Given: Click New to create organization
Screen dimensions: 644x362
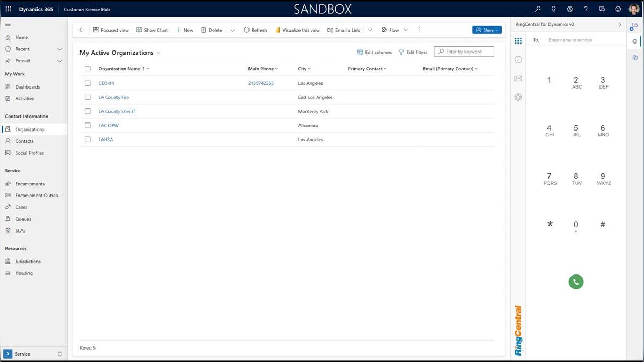Looking at the screenshot, I should [185, 30].
